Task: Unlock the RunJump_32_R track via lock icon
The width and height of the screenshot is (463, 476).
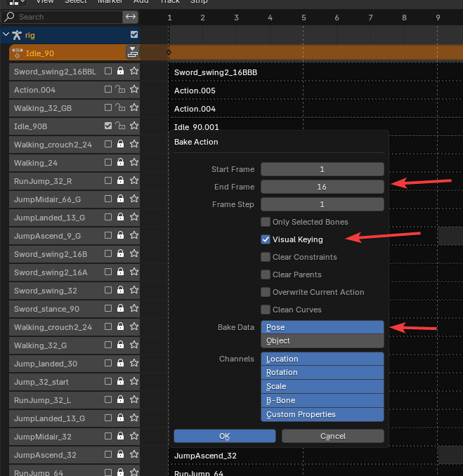Action: pyautogui.click(x=120, y=181)
